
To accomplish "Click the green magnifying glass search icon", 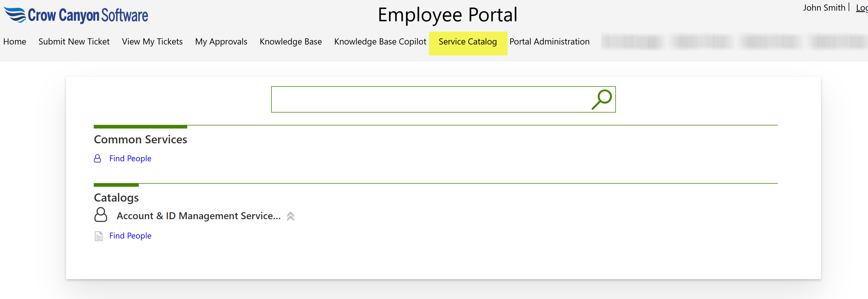I will tap(601, 99).
